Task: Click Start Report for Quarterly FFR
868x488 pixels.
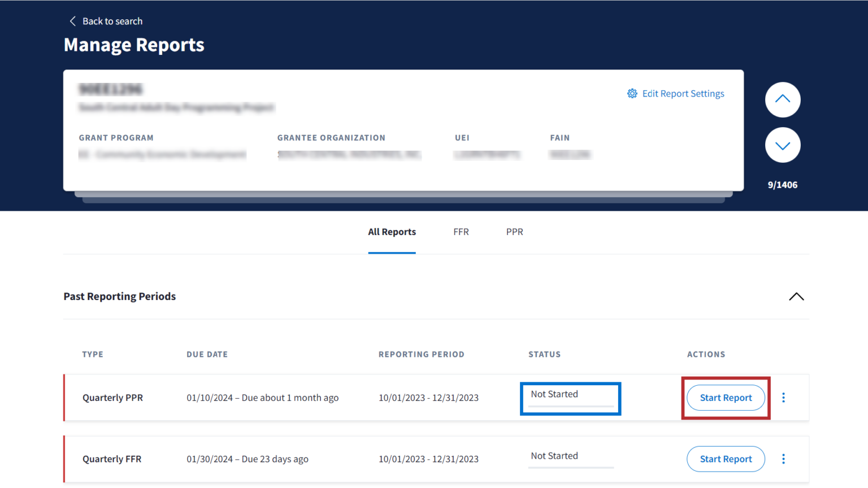Action: click(726, 459)
